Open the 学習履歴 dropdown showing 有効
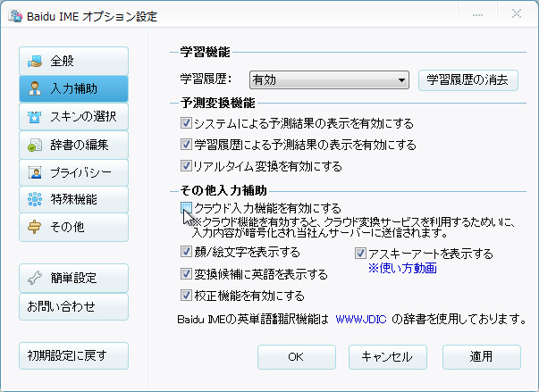Image resolution: width=539 pixels, height=392 pixels. coord(329,80)
